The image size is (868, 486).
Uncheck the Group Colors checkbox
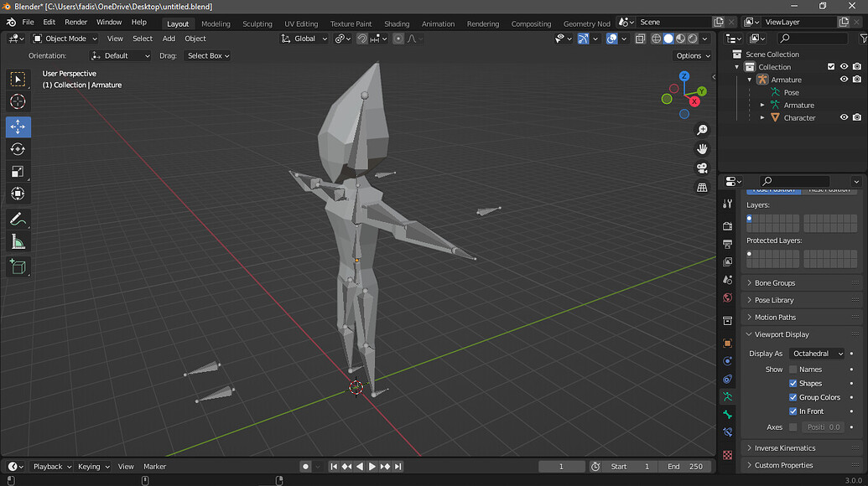point(793,397)
